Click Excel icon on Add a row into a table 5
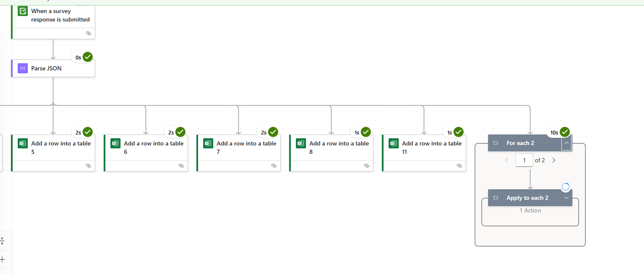The width and height of the screenshot is (644, 274). click(x=23, y=143)
